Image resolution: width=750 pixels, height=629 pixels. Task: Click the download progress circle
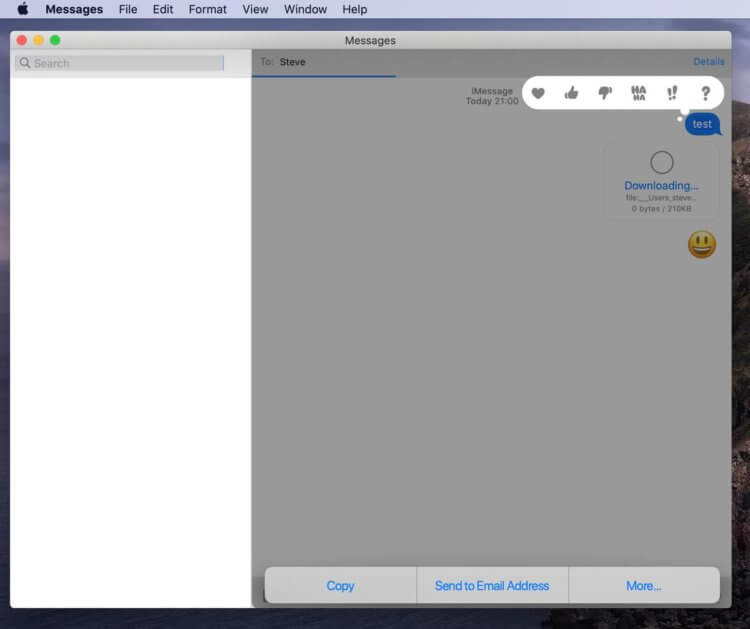coord(662,163)
